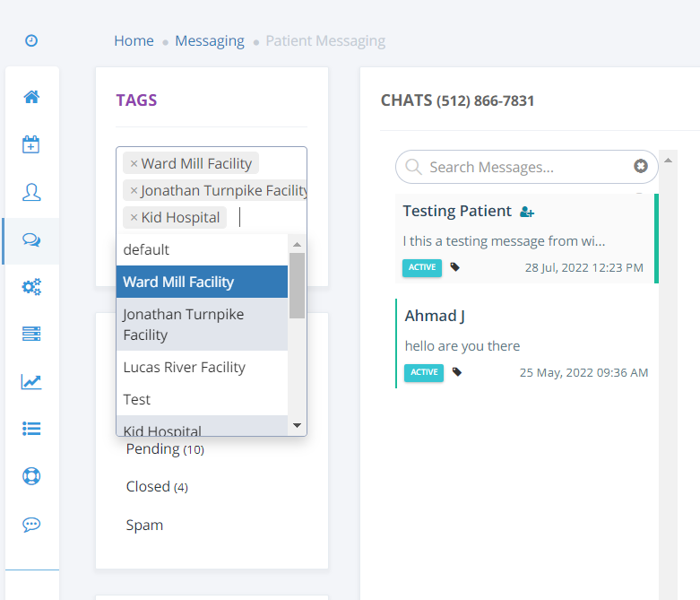
Task: Open the calendar appointments sidebar icon
Action: 31,144
